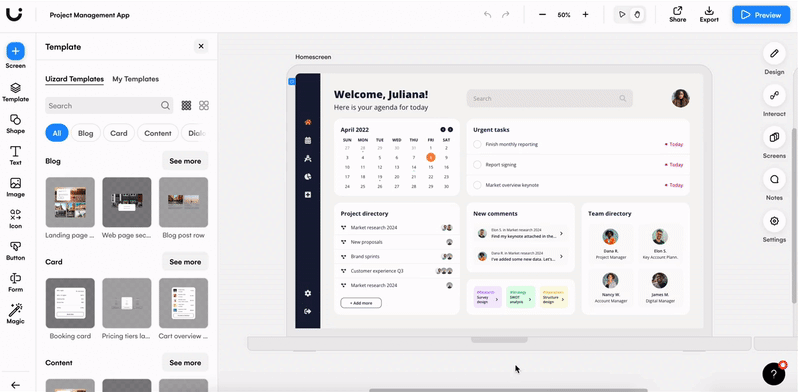Screen dimensions: 798x392
Task: Check Finish monthly reporting task circle
Action: tap(477, 144)
